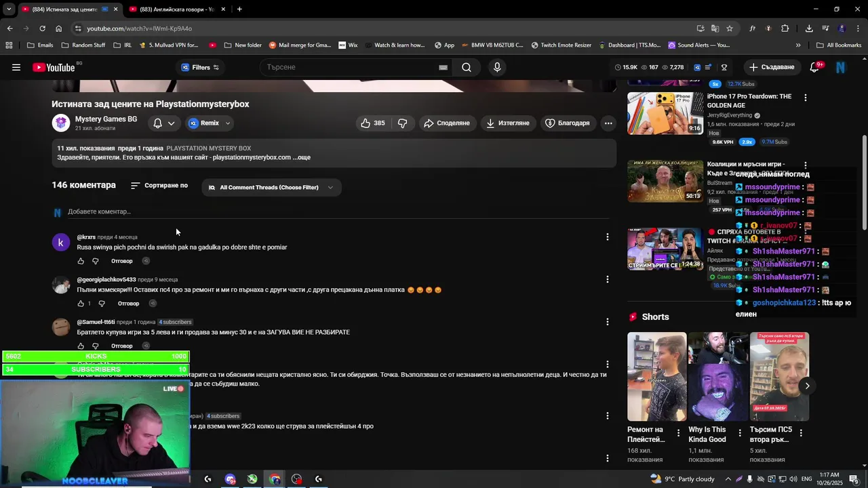Open the notifications bell with 9+ badge
The height and width of the screenshot is (488, 868).
[x=816, y=67]
